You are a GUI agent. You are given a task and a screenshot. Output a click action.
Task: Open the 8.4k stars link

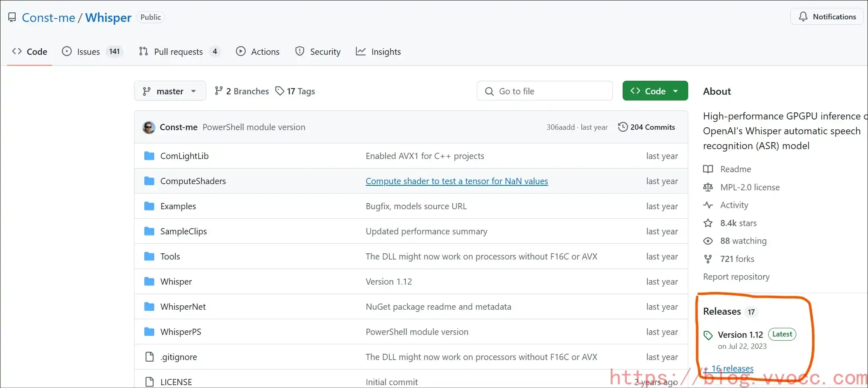click(x=738, y=223)
